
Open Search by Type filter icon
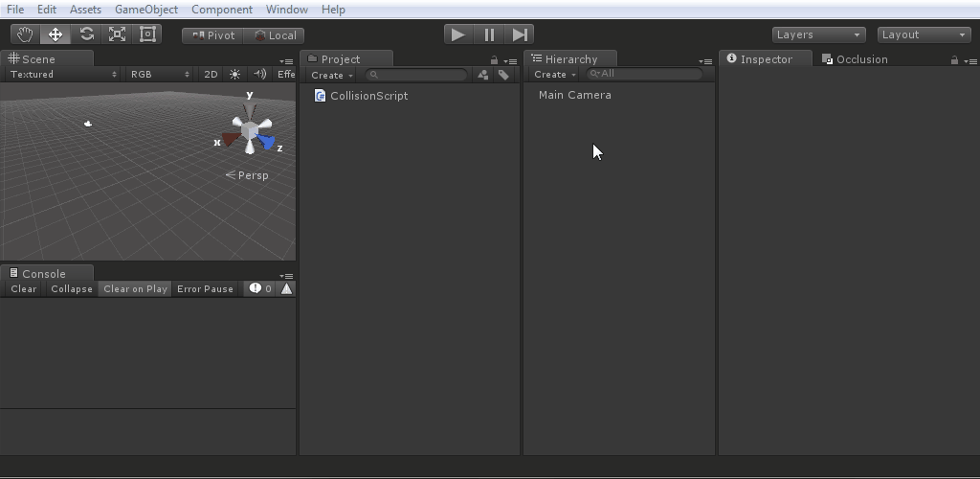point(482,75)
